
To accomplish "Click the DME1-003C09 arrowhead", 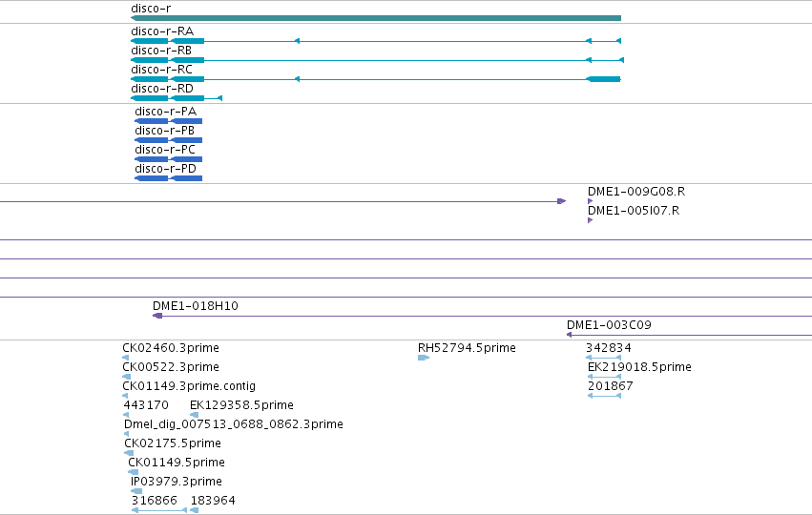I will click(x=569, y=335).
